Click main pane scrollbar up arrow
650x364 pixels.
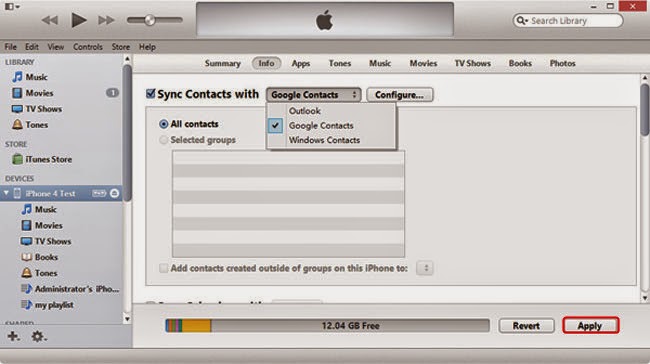(x=645, y=78)
